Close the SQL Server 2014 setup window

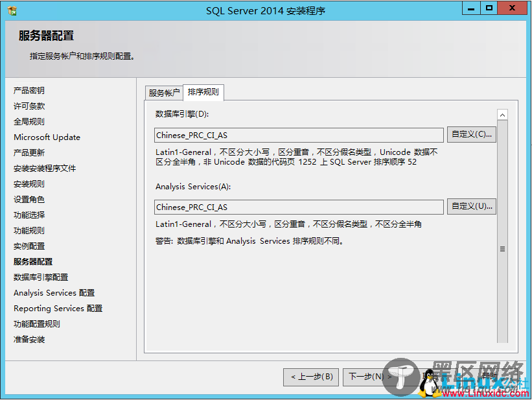point(512,8)
